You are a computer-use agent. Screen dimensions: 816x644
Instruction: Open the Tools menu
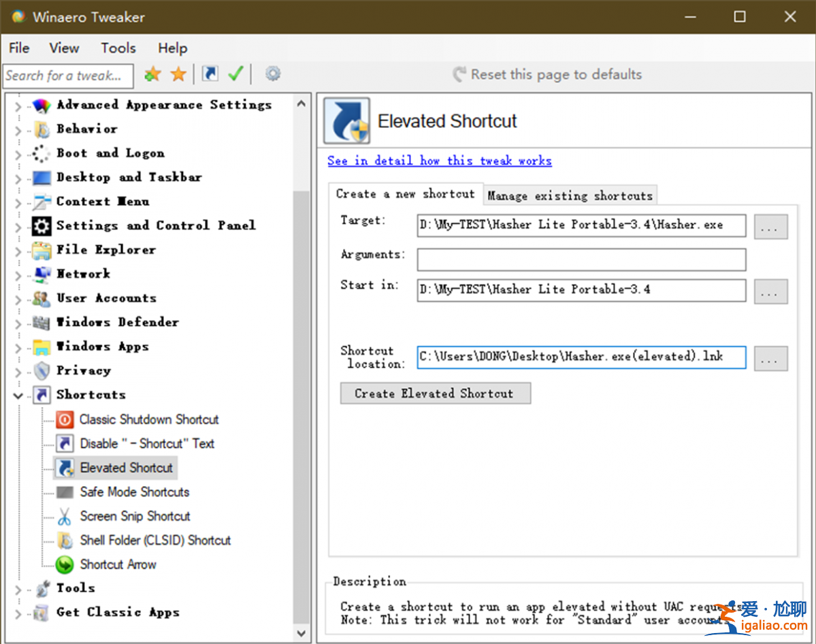tap(118, 48)
